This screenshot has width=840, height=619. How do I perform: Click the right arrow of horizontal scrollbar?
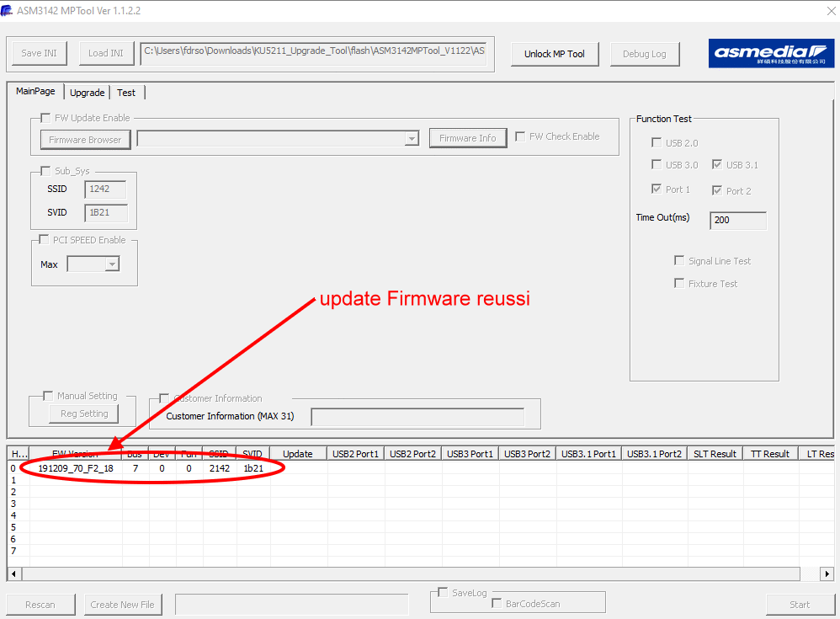tap(827, 574)
